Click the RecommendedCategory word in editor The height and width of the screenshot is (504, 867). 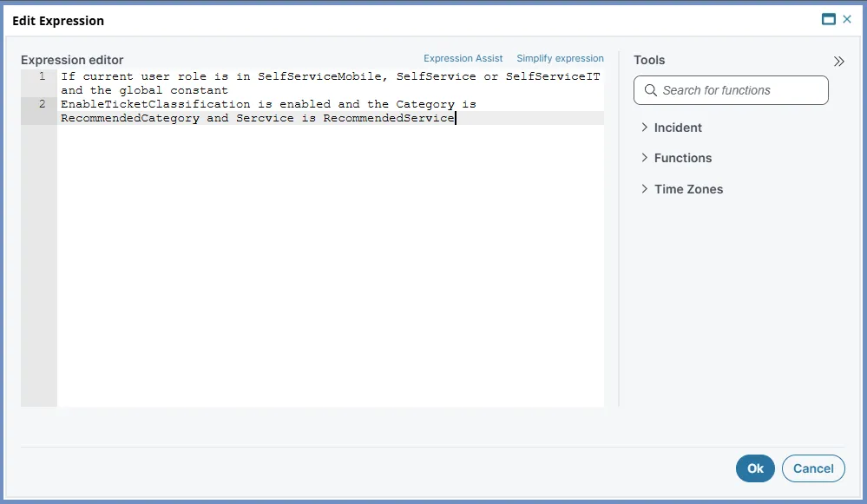tap(130, 118)
